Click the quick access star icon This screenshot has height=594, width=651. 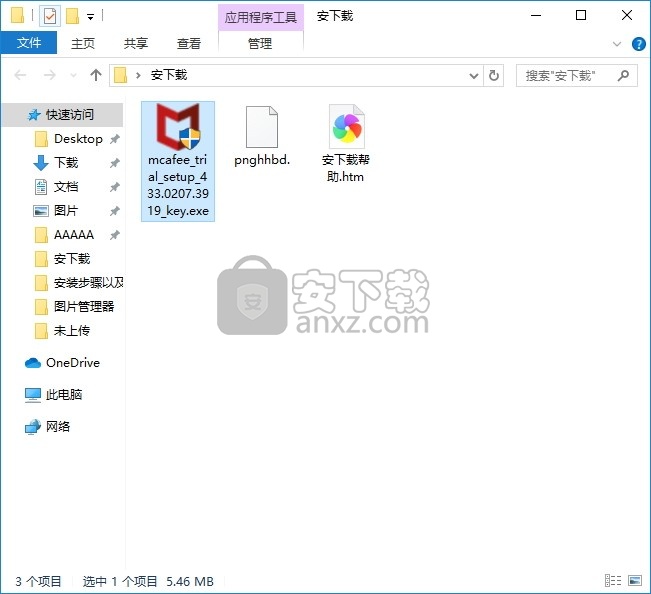coord(34,115)
